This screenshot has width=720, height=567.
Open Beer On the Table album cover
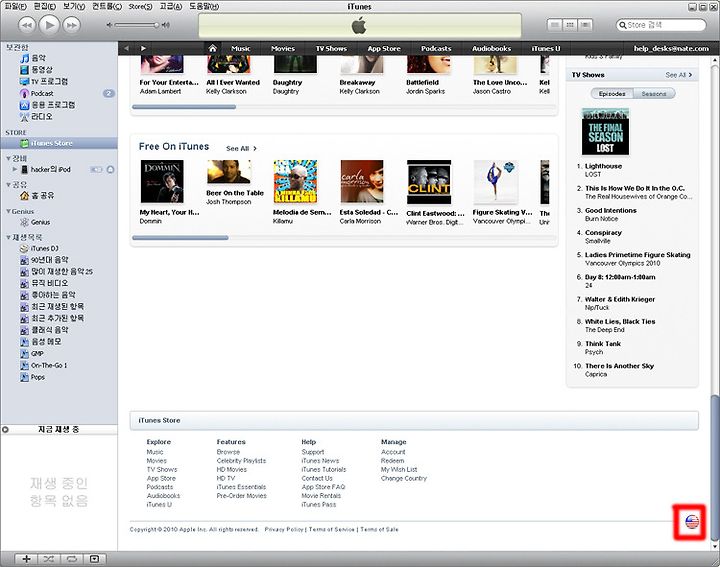(x=229, y=172)
